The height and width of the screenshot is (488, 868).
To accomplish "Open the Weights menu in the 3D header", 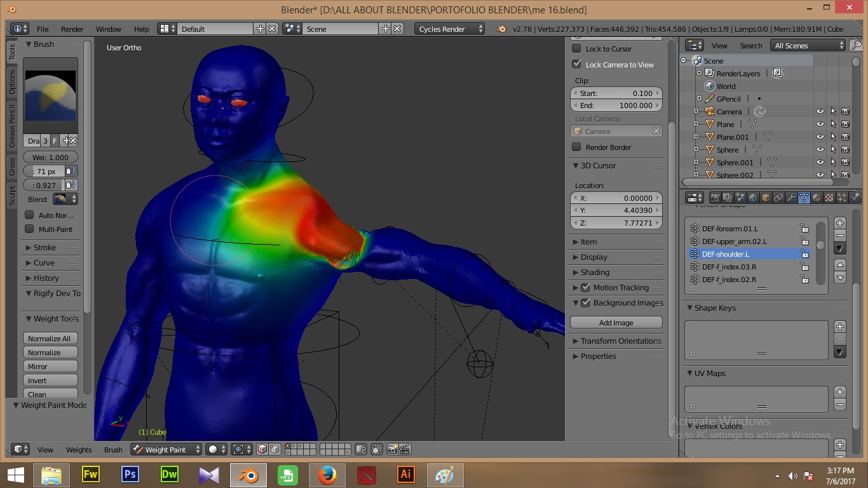I will pos(79,449).
